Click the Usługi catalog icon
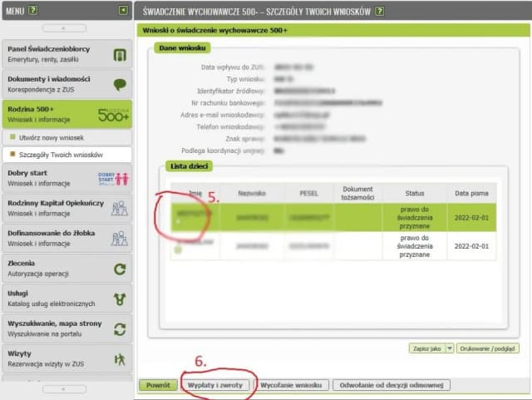Image resolution: width=532 pixels, height=400 pixels. [x=120, y=299]
